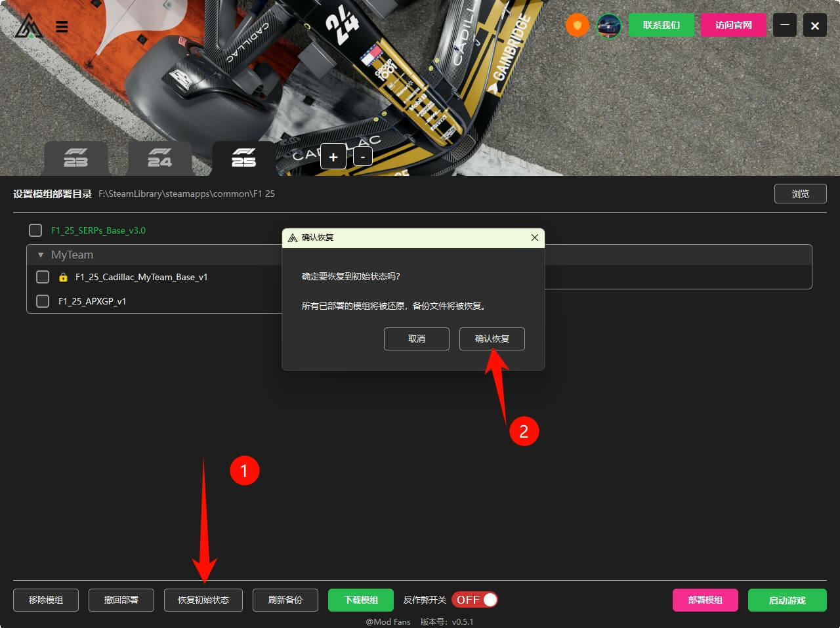Select the F1 25 tab
This screenshot has height=628, width=840.
click(x=243, y=158)
